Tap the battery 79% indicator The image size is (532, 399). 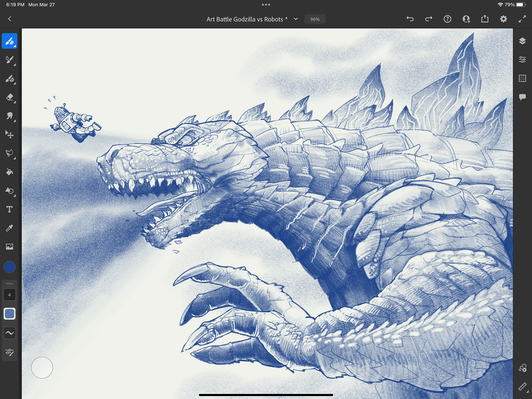(x=515, y=5)
